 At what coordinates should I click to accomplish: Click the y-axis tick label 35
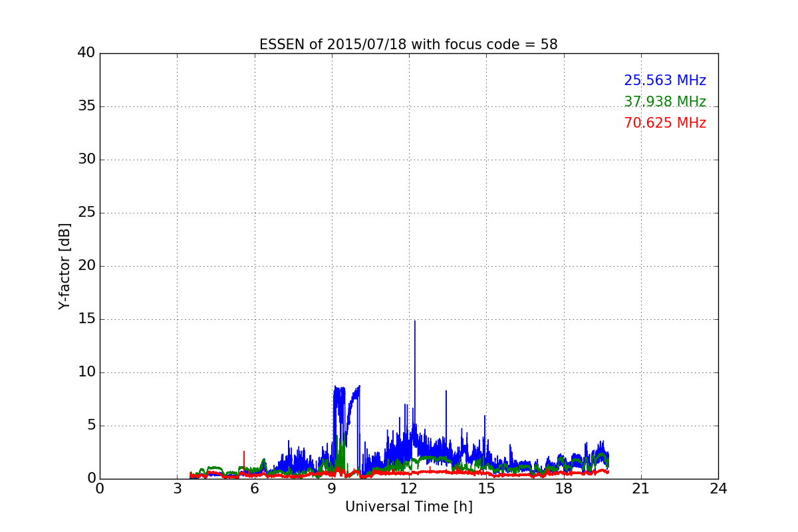pyautogui.click(x=86, y=106)
